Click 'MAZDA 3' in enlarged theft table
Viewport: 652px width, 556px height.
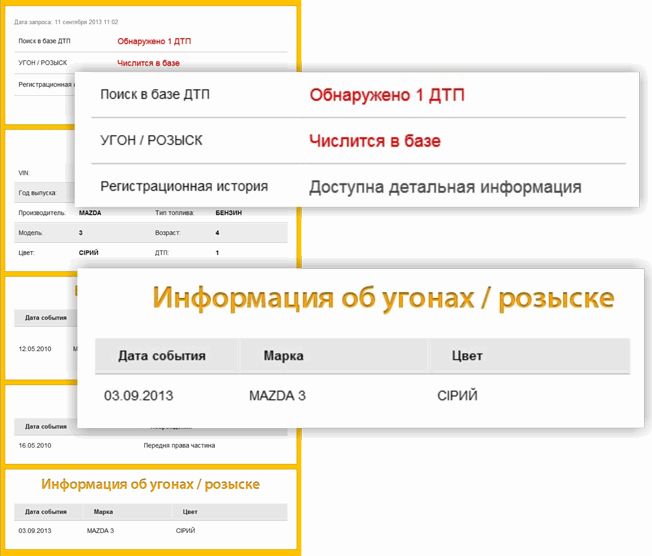tap(277, 395)
